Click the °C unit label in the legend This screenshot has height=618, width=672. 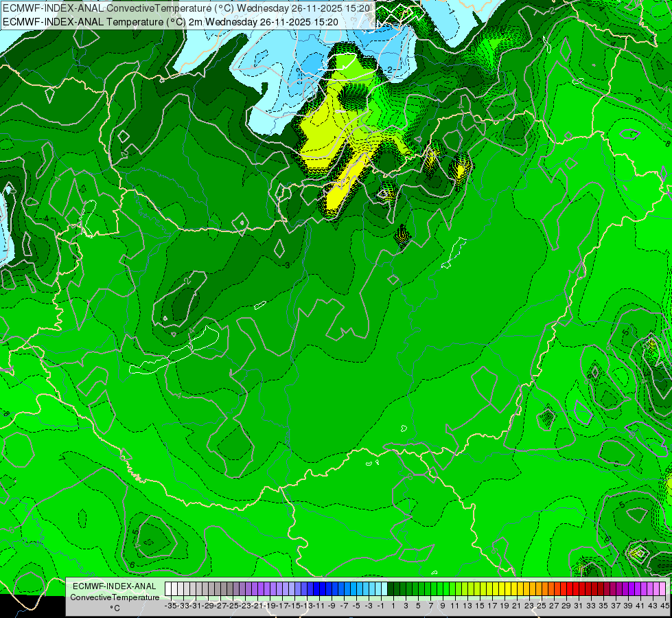point(115,608)
